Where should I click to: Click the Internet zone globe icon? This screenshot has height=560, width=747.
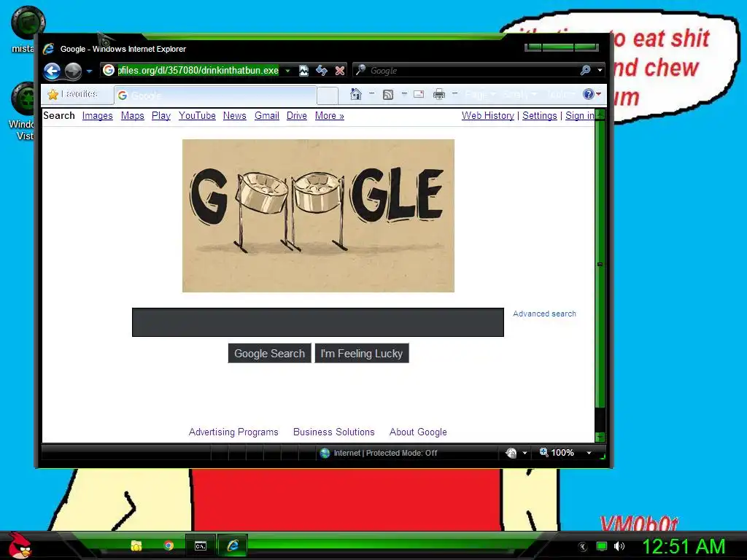[325, 453]
